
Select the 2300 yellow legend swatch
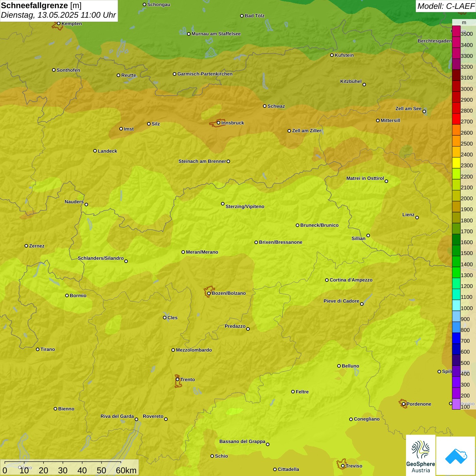coord(456,163)
